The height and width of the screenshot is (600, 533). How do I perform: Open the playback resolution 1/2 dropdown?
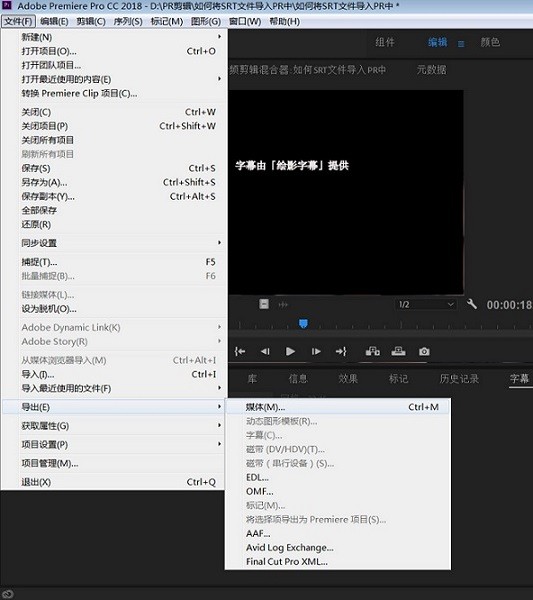click(426, 305)
